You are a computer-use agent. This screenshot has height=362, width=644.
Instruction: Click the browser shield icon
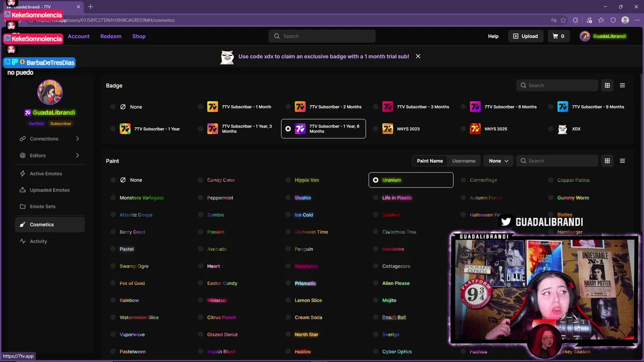coord(613,20)
